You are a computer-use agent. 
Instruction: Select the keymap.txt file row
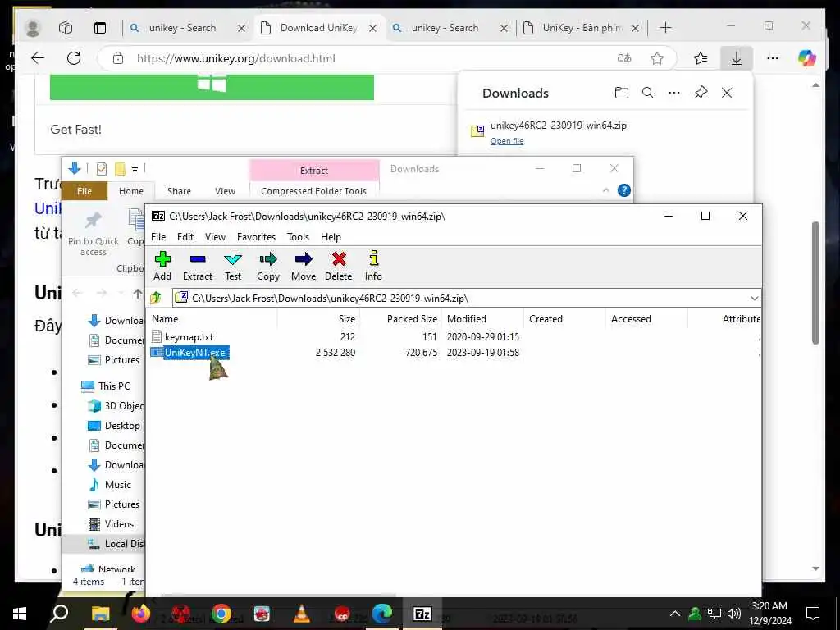coord(453,337)
